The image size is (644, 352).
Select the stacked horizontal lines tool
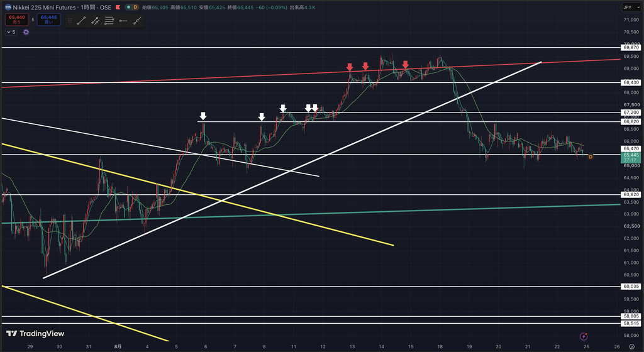pos(109,21)
